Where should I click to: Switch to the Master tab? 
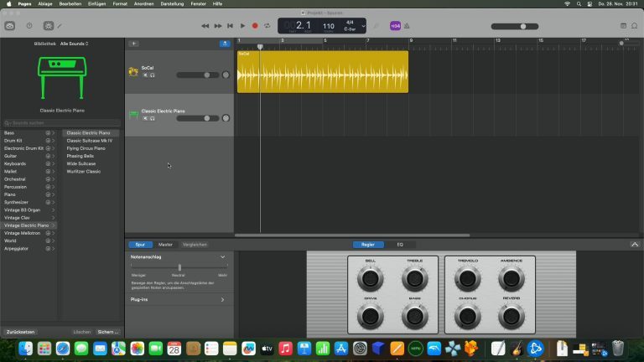tap(165, 245)
